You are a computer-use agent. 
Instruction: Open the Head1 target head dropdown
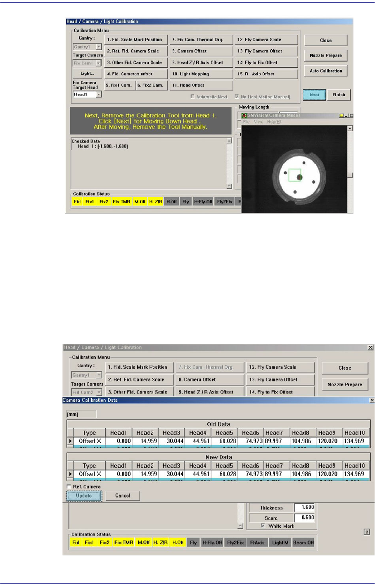[98, 95]
